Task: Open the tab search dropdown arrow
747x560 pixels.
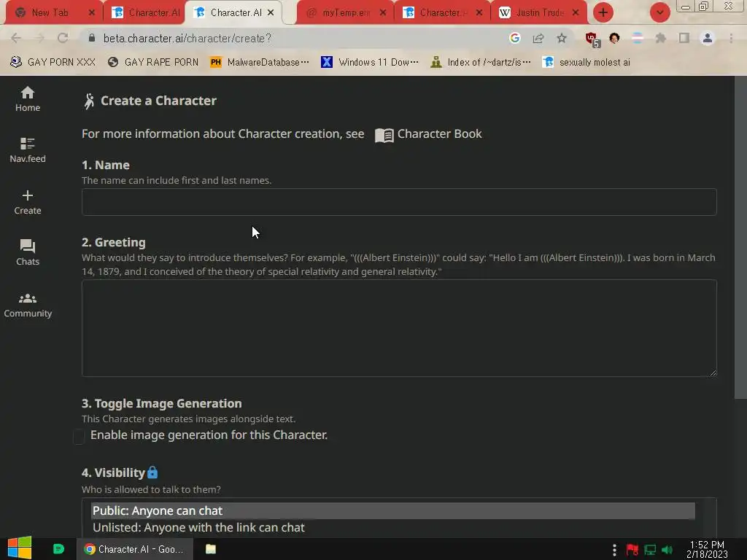Action: [659, 12]
